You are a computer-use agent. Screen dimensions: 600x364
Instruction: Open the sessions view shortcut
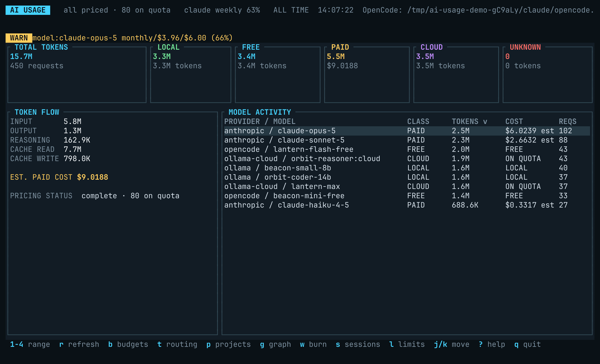click(358, 344)
